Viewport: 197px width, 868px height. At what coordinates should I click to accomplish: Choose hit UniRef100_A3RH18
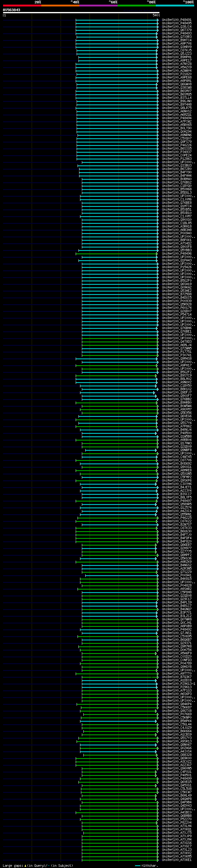tap(176, 226)
